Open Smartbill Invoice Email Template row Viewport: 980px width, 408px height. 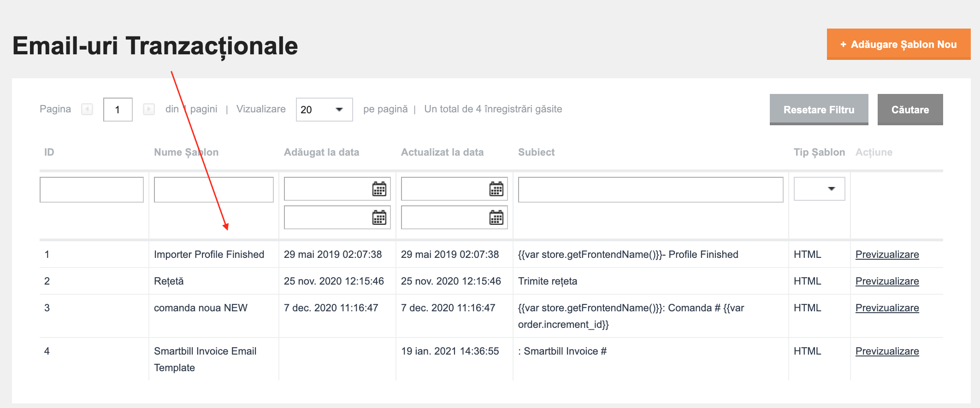coord(491,359)
